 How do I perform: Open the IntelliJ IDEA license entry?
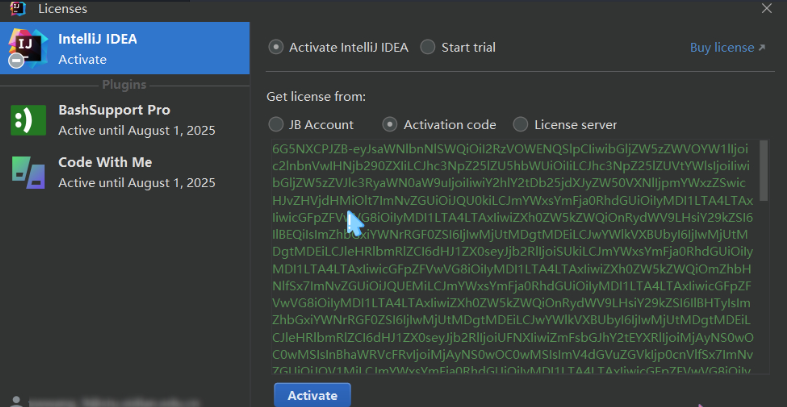(125, 48)
